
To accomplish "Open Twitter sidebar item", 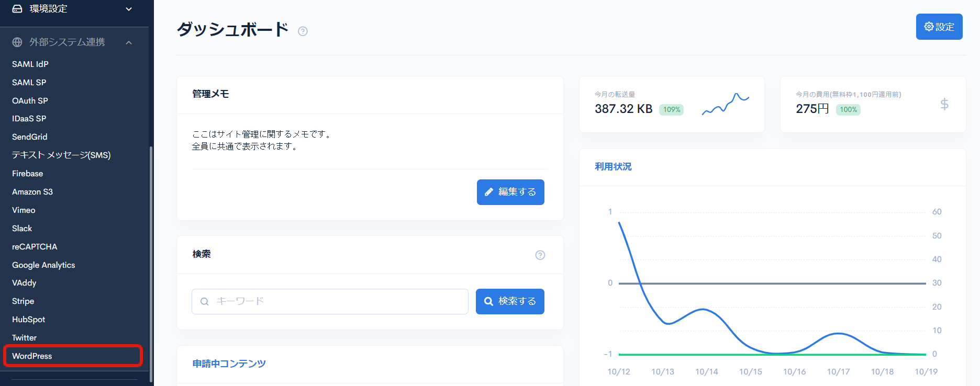I will coord(25,337).
